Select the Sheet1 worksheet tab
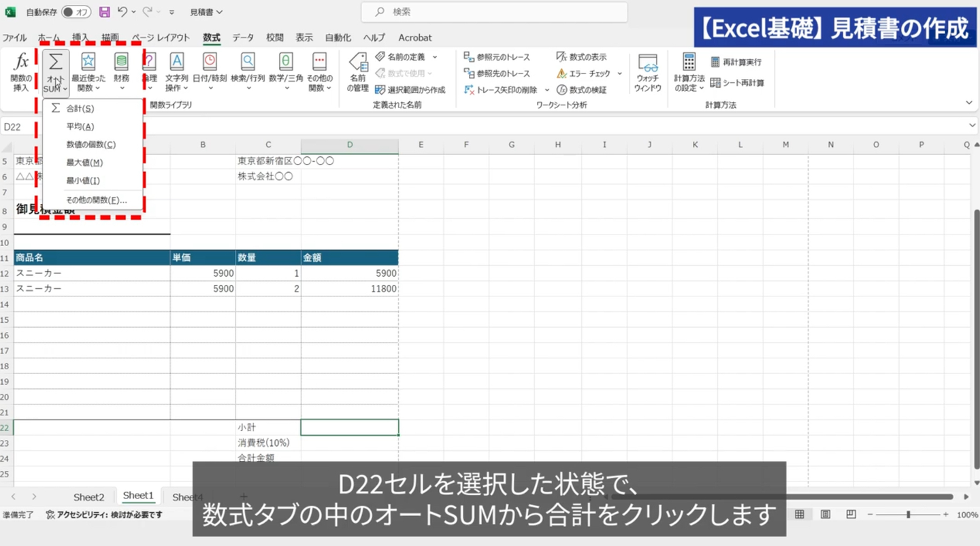980x546 pixels. (x=138, y=496)
